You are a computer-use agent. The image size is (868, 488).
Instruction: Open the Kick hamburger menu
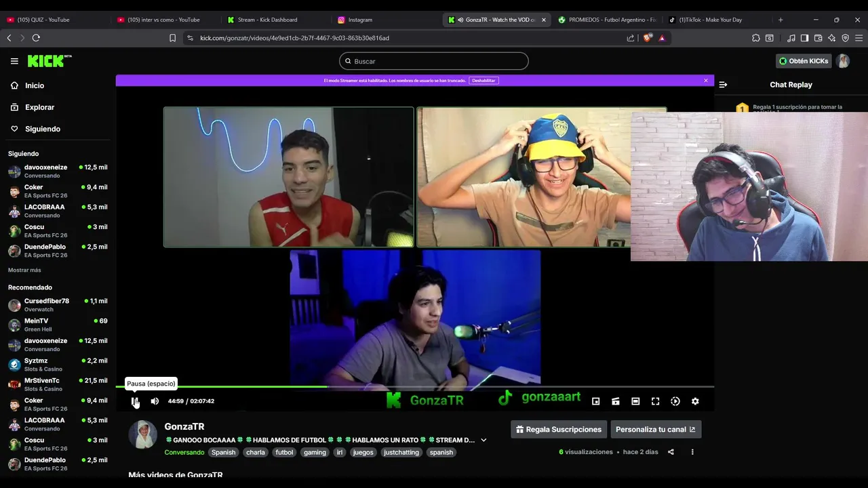(14, 61)
